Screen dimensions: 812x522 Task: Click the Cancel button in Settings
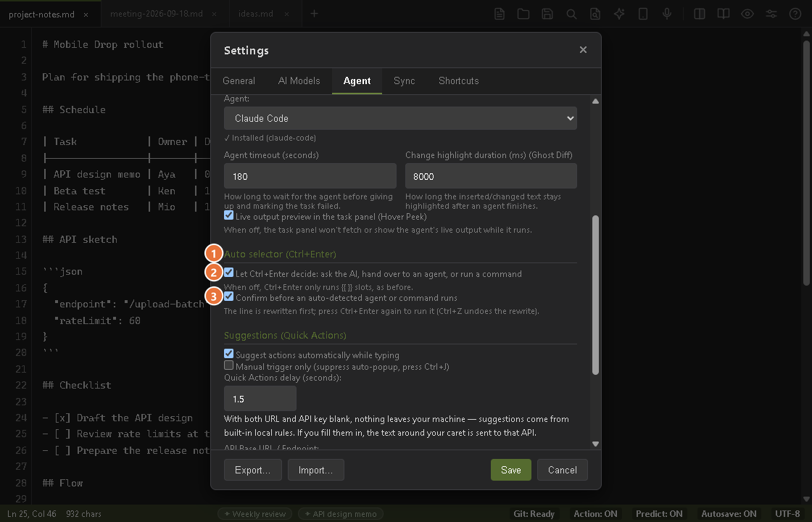tap(562, 470)
